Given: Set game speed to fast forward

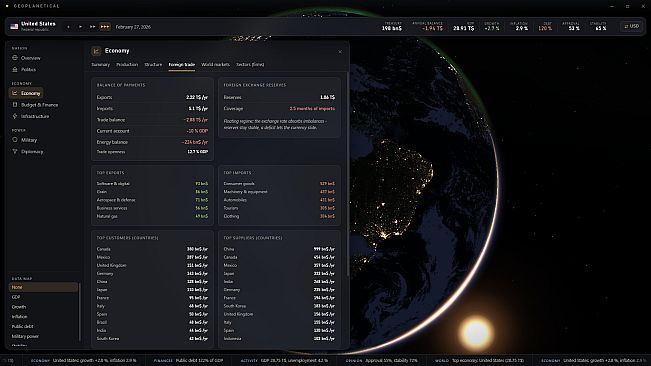Looking at the screenshot, I should pyautogui.click(x=93, y=27).
